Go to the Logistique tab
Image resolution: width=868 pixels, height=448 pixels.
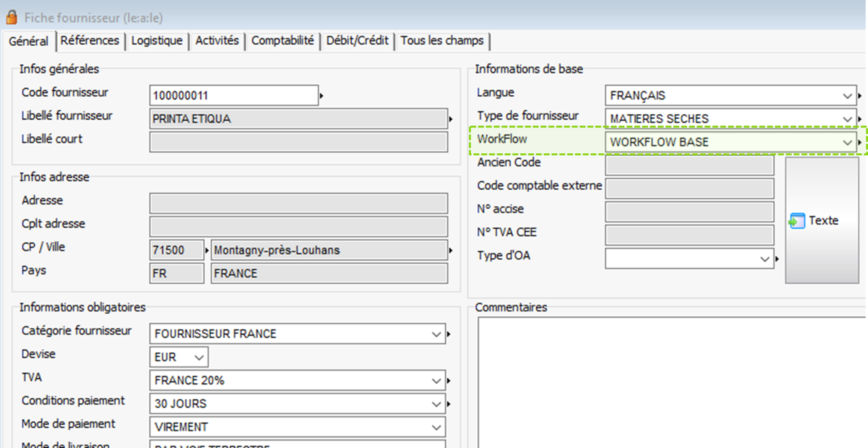point(157,41)
